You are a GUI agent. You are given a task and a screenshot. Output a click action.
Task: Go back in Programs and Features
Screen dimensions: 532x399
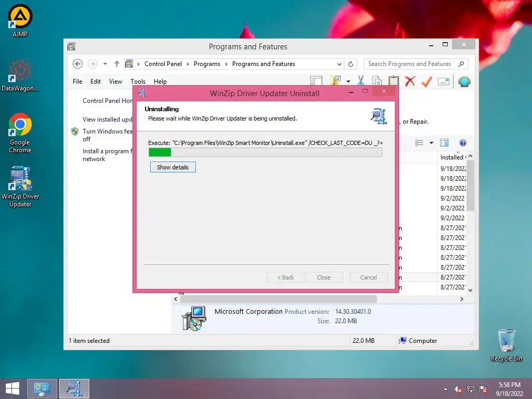(78, 64)
